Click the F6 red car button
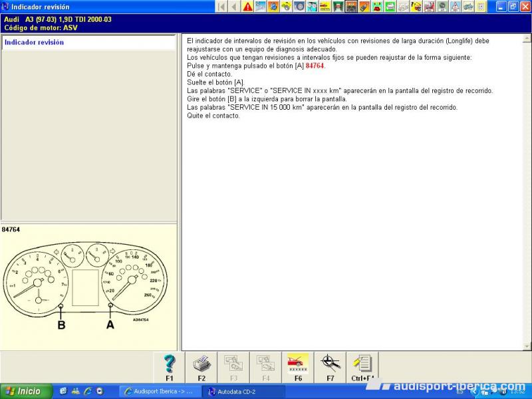 pos(298,368)
